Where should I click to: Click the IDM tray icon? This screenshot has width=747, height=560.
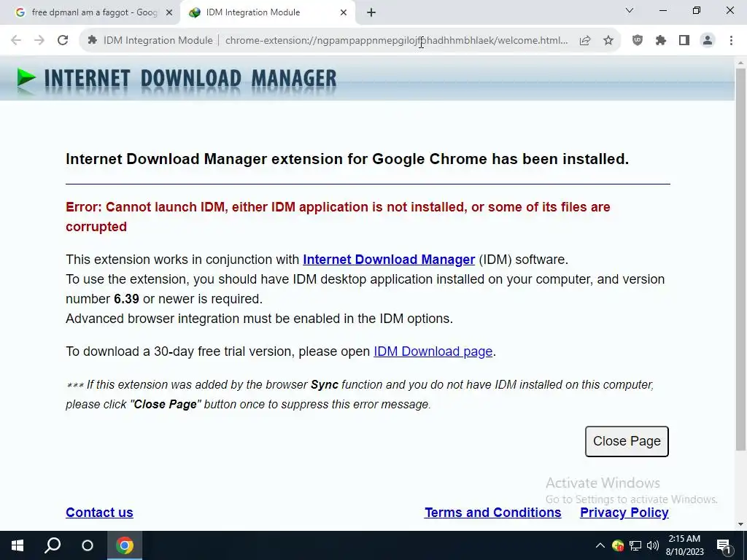(618, 545)
